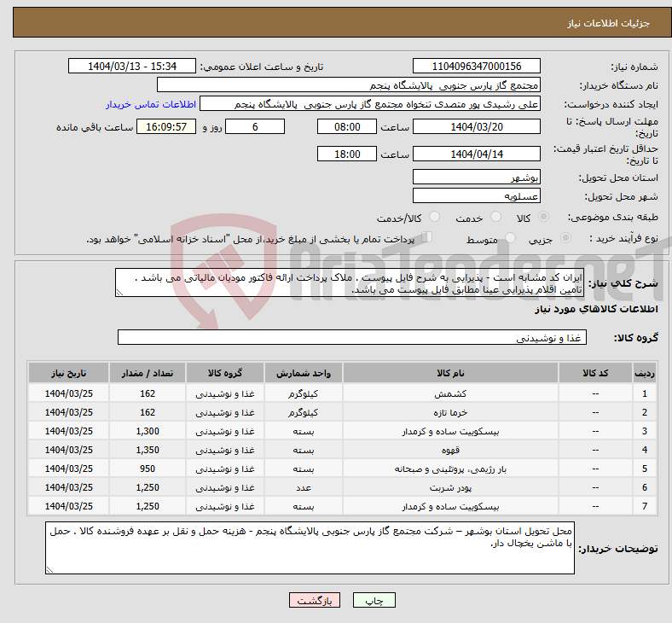The image size is (672, 623).
Task: Click the province field بوشهر
Action: click(x=476, y=177)
